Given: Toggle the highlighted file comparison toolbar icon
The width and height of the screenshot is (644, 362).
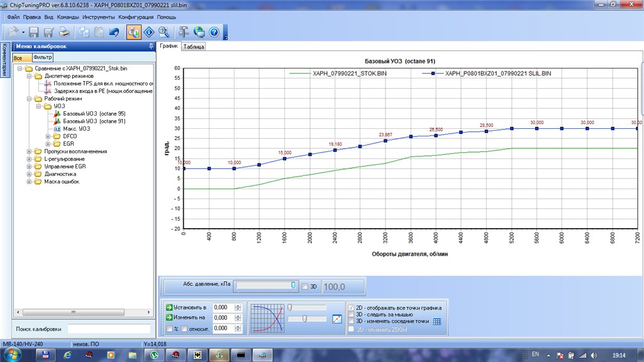Looking at the screenshot, I should click(x=133, y=32).
